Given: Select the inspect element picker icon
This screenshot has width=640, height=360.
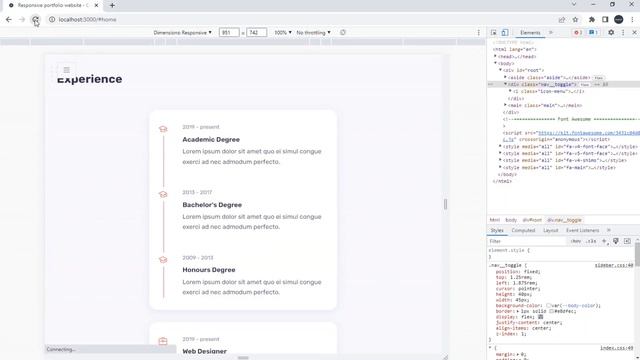Looking at the screenshot, I should click(x=493, y=32).
